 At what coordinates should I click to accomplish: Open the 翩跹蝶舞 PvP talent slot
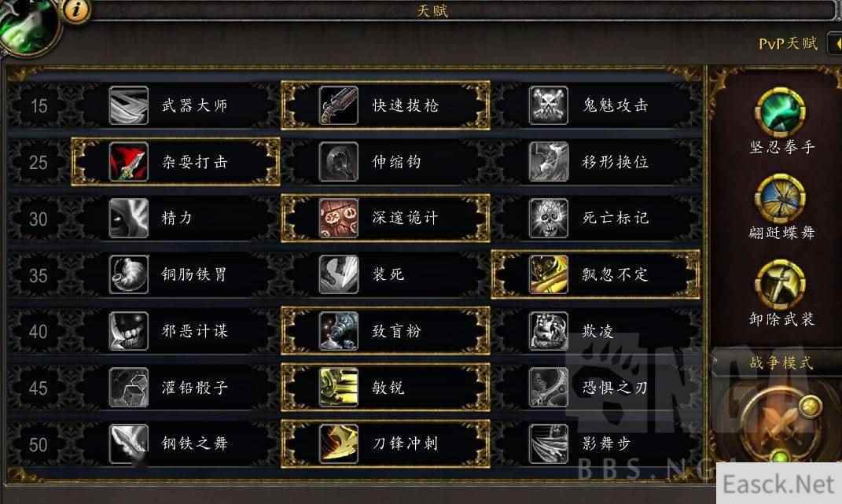click(780, 199)
